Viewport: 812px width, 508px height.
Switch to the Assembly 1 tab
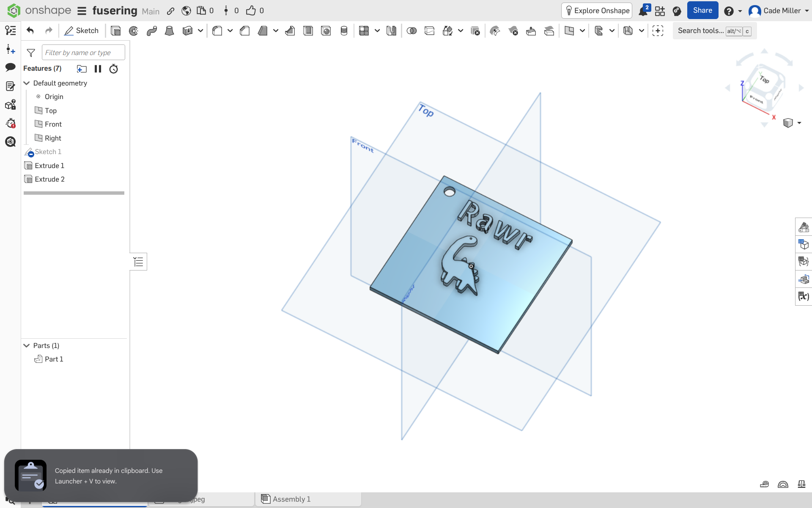click(x=308, y=499)
